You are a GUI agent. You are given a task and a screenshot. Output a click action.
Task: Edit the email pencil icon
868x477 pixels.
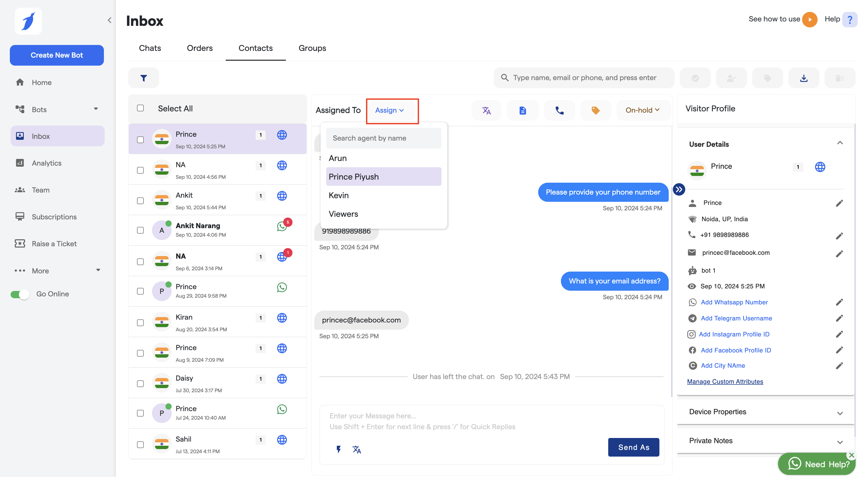pos(839,253)
